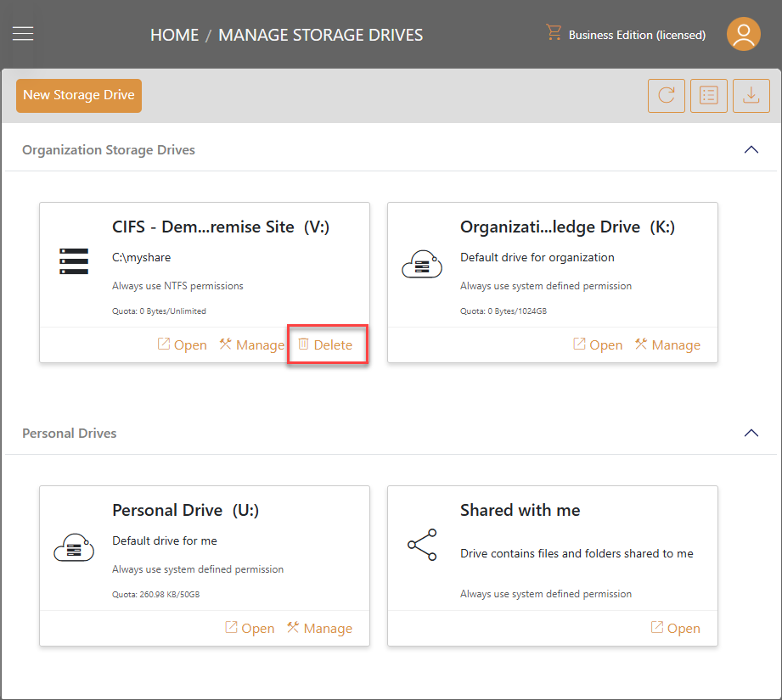Image resolution: width=782 pixels, height=700 pixels.
Task: Manage the Organization Knowledge Drive (K:)
Action: click(x=667, y=344)
